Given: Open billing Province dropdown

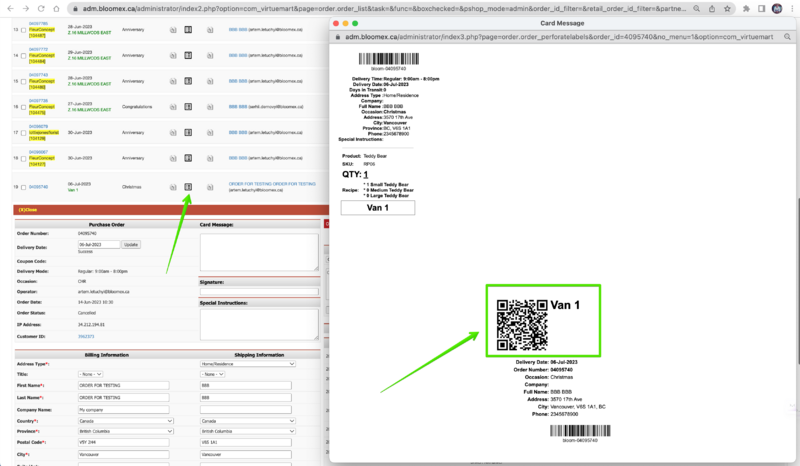Looking at the screenshot, I should pos(126,431).
